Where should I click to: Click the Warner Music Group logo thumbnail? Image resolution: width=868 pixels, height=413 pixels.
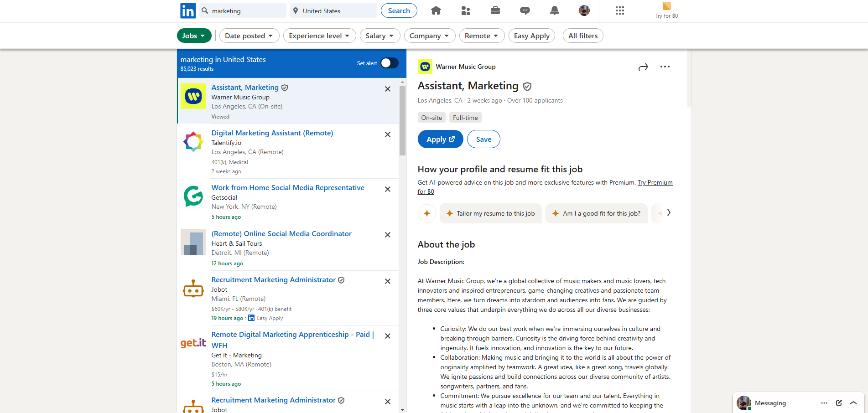(193, 96)
